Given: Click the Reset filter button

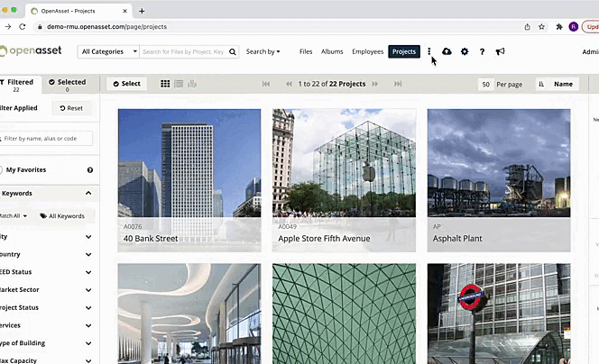Looking at the screenshot, I should pyautogui.click(x=71, y=108).
